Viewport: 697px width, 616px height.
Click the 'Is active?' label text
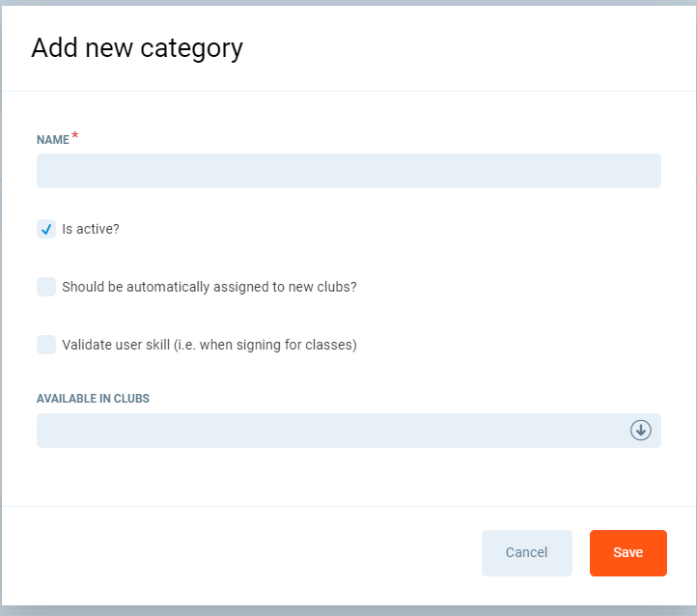(x=91, y=230)
